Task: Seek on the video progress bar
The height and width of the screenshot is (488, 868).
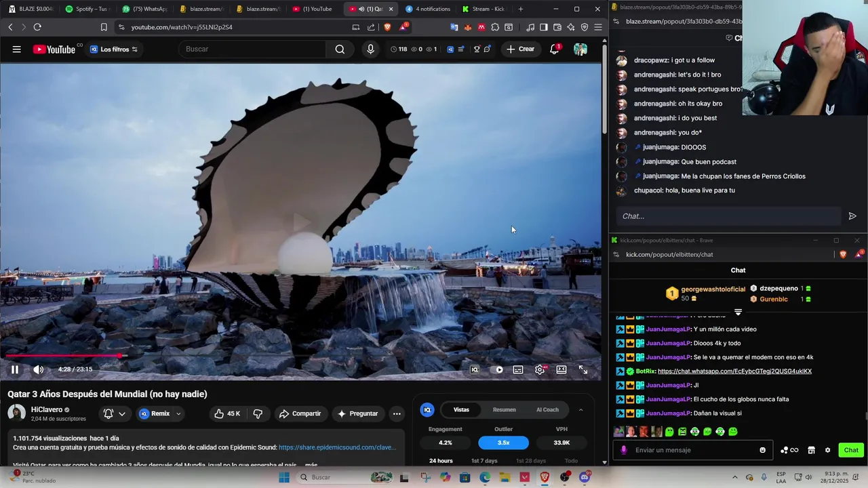Action: coord(300,355)
